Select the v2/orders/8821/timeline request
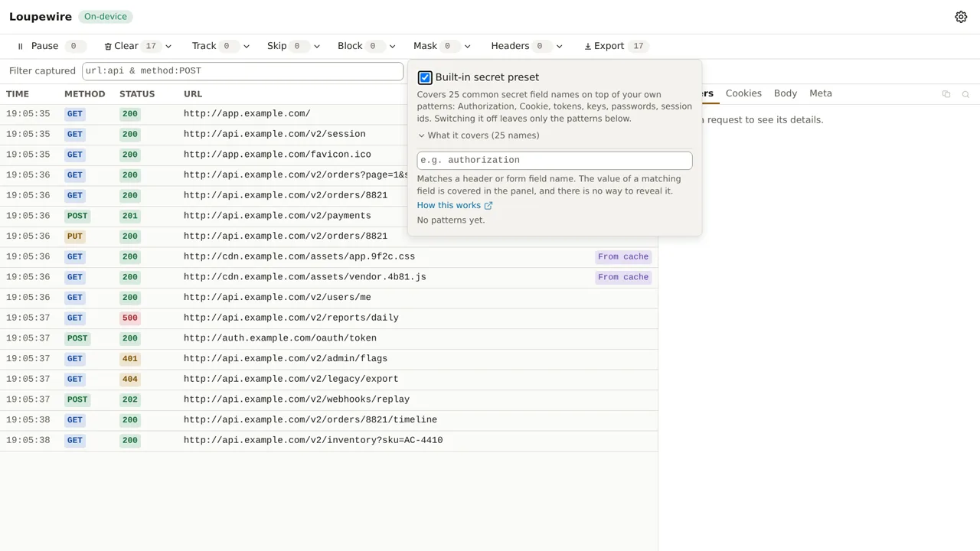 (328, 420)
